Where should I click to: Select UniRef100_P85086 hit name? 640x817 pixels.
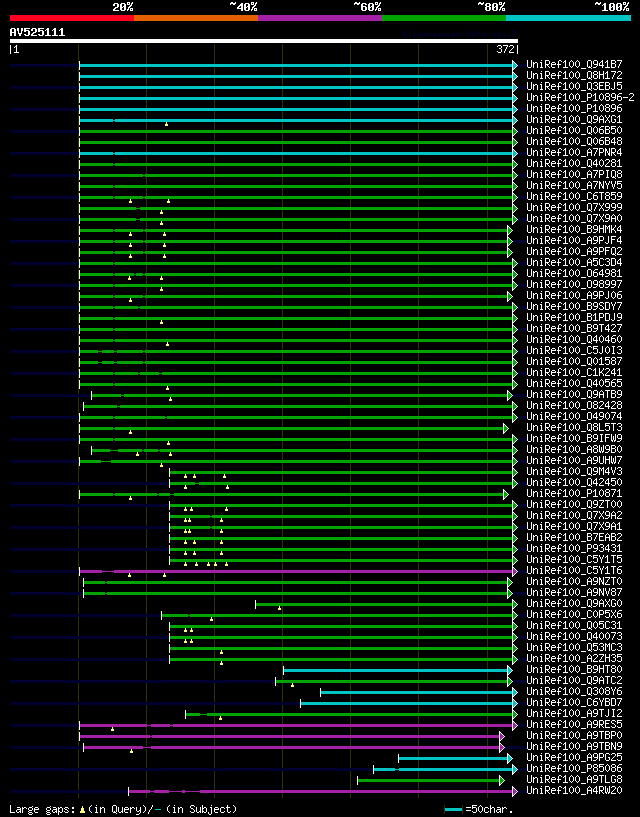(x=574, y=769)
